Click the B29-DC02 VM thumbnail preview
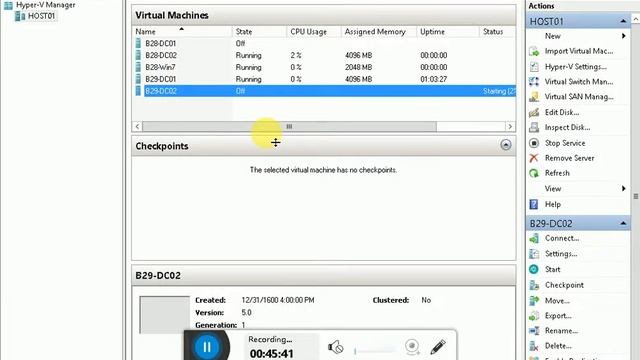Screen dimensions: 640x360 tap(164, 314)
